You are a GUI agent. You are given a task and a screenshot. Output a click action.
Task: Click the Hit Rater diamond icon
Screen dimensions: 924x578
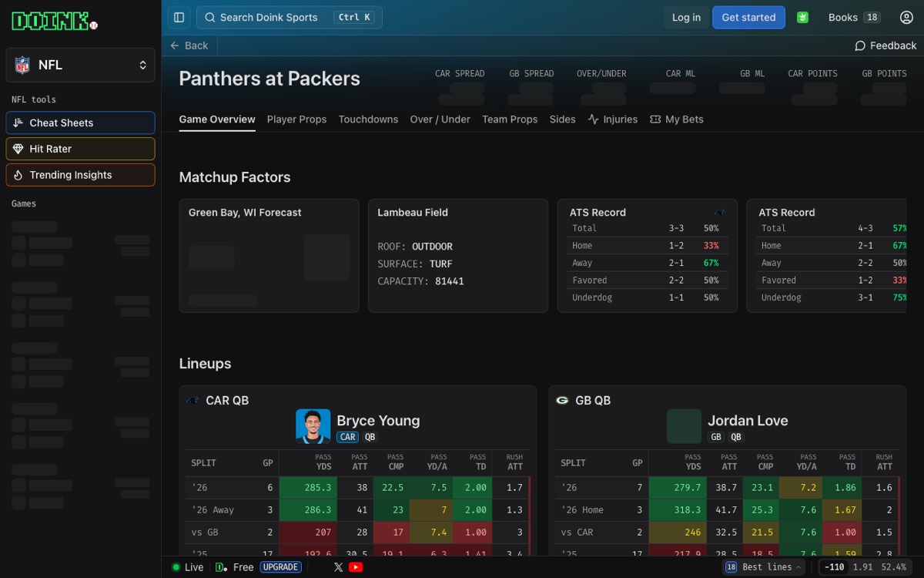[18, 149]
